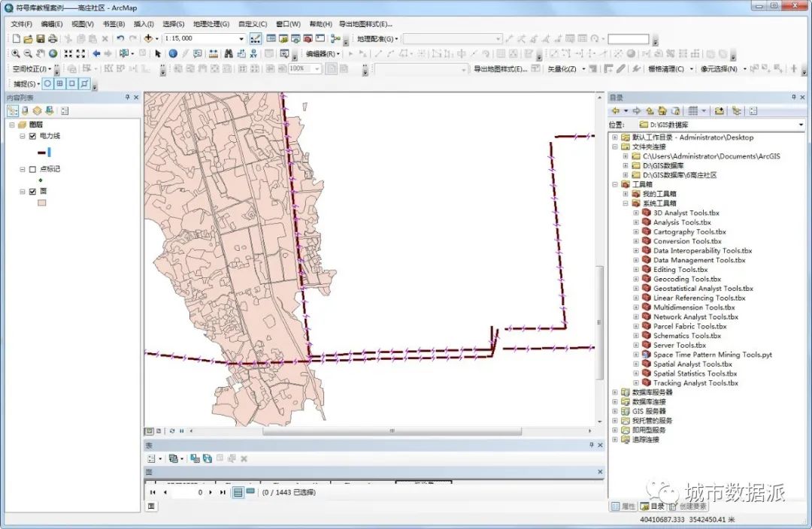Switch to the 目录 tab at bottom
Image resolution: width=812 pixels, height=529 pixels.
pyautogui.click(x=652, y=506)
